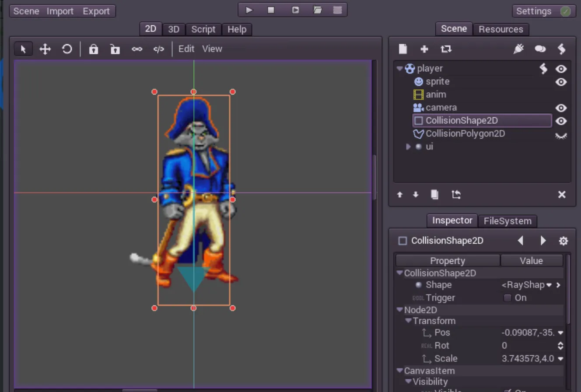Show the hidden CollisionPolygon2D node
This screenshot has height=392, width=581.
(561, 136)
